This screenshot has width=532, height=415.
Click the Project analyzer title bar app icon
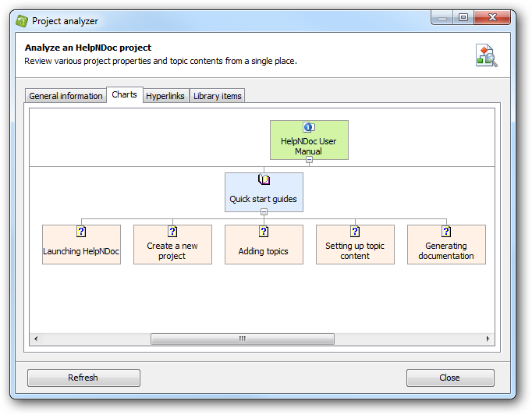tap(22, 21)
